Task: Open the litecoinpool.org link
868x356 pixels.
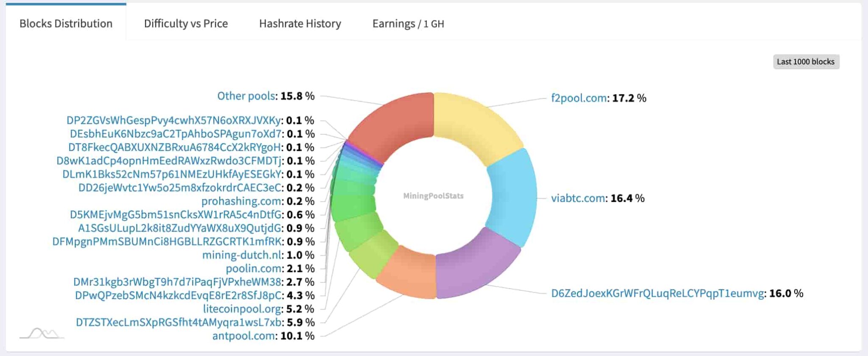Action: coord(242,309)
